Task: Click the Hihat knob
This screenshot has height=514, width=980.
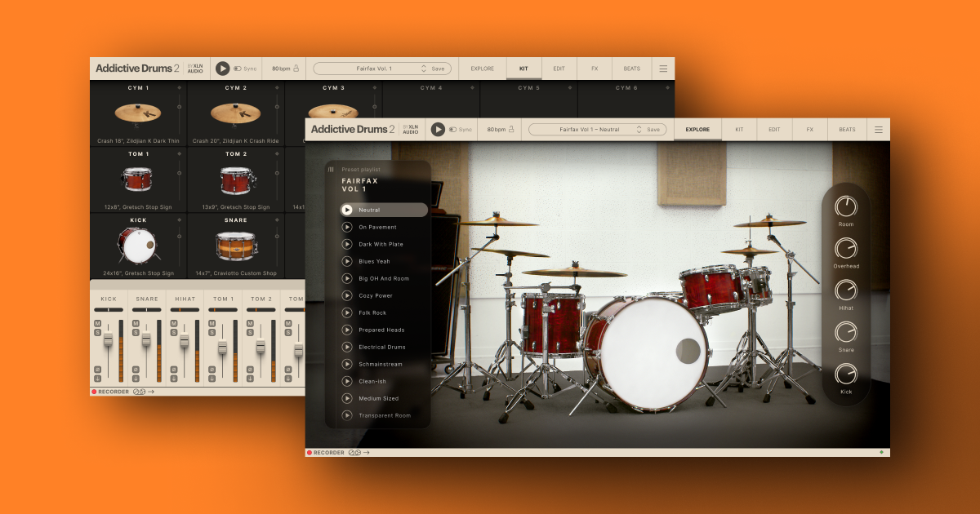Action: click(x=846, y=290)
